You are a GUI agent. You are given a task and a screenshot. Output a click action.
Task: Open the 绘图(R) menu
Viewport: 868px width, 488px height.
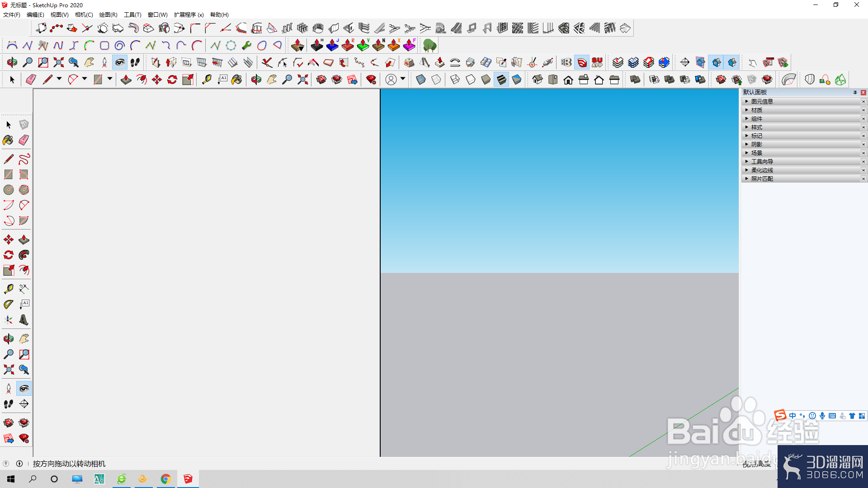108,15
